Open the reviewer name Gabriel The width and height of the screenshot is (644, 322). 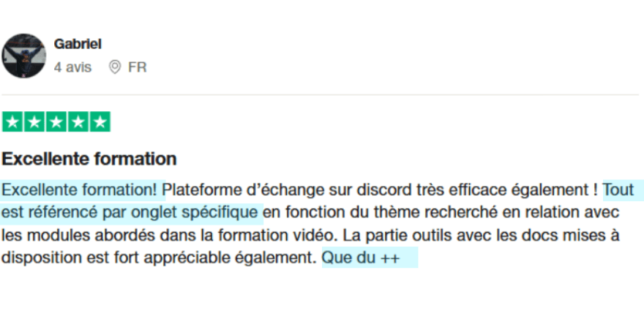(x=78, y=44)
